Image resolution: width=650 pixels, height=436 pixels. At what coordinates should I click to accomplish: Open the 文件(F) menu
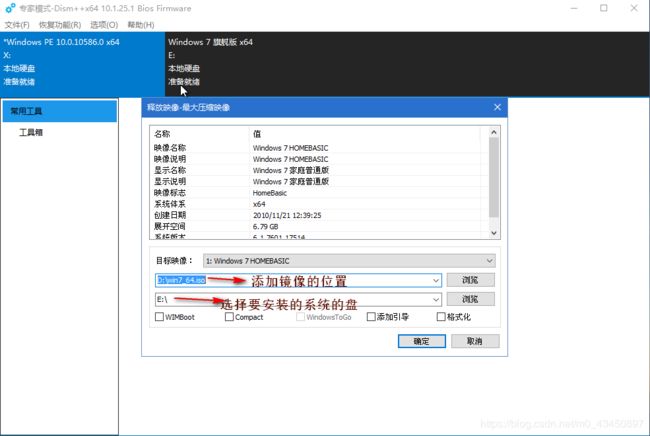pos(17,25)
